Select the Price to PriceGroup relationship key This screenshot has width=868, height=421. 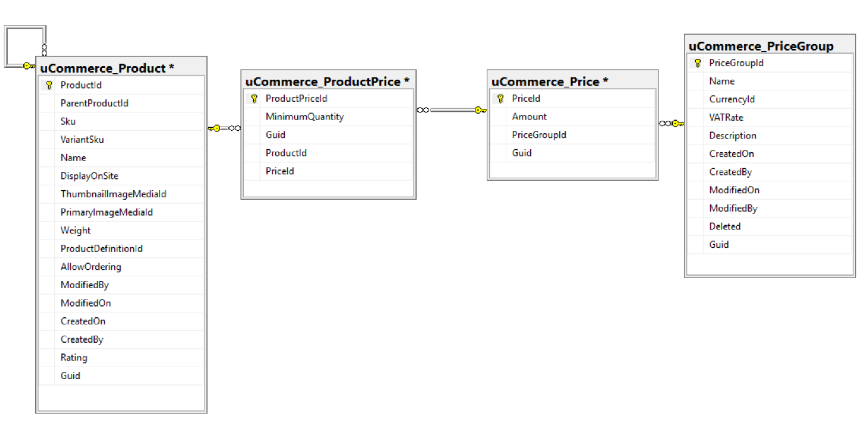(x=678, y=124)
